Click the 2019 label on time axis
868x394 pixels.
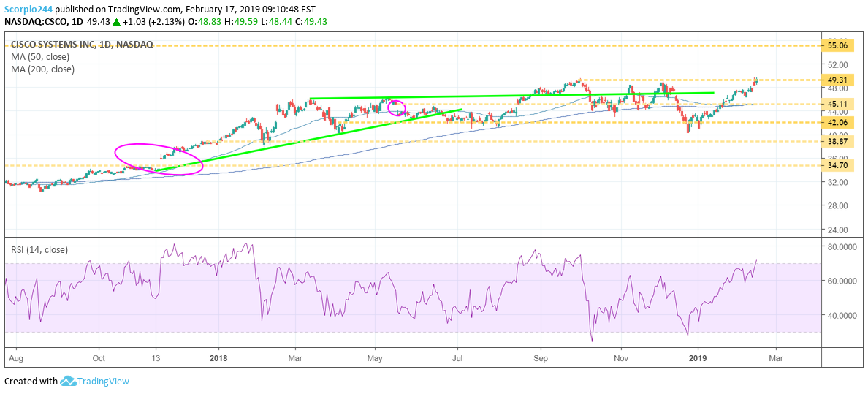coord(698,359)
